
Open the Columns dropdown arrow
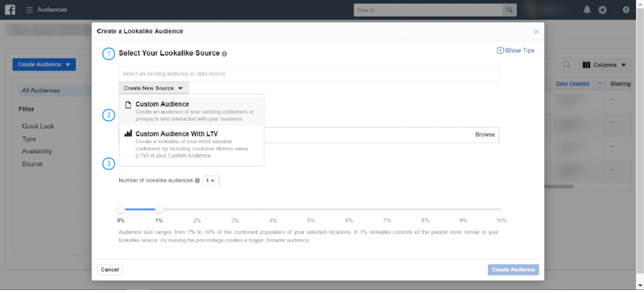click(x=624, y=65)
